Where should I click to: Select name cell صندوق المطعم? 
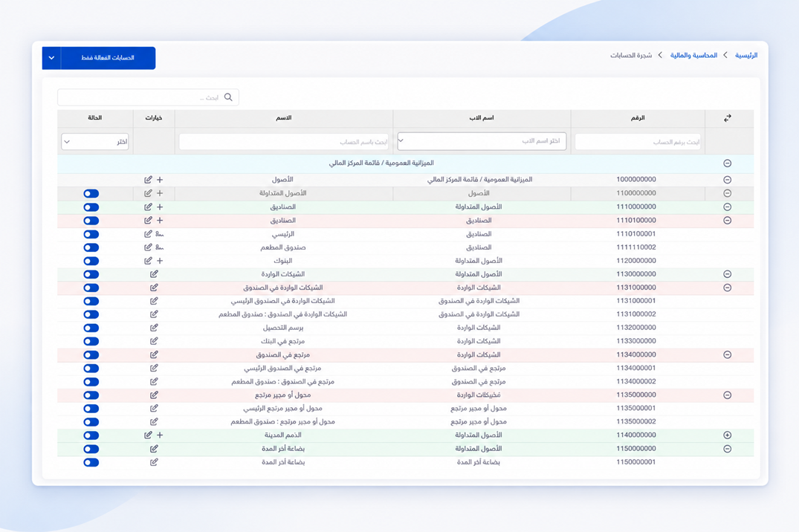(x=283, y=247)
